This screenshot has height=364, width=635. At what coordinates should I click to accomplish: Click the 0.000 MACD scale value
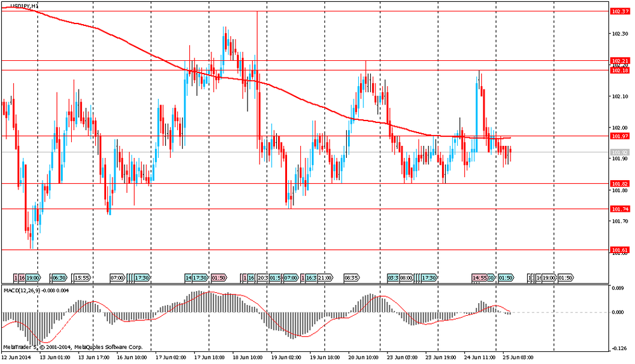point(618,312)
